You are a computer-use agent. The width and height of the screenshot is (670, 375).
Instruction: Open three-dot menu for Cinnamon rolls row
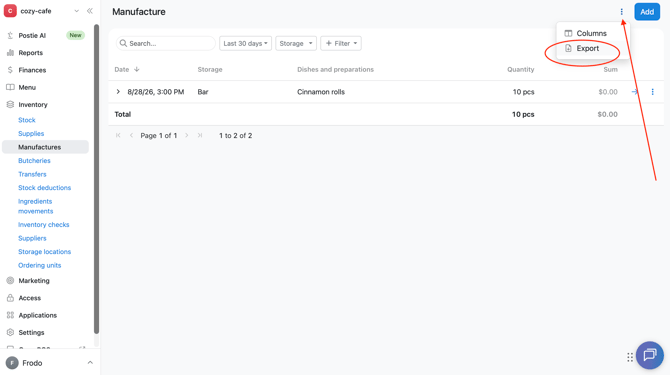coord(652,92)
